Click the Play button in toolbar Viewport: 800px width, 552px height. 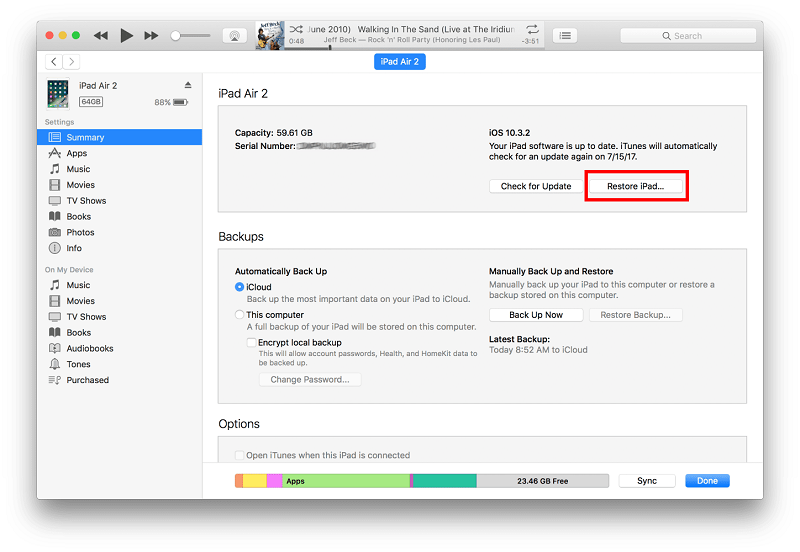(x=126, y=35)
